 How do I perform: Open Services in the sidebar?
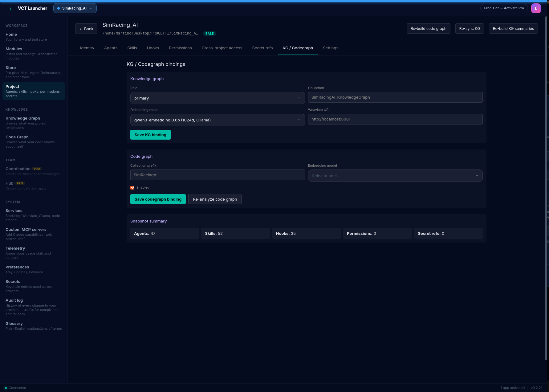[x=34, y=215]
